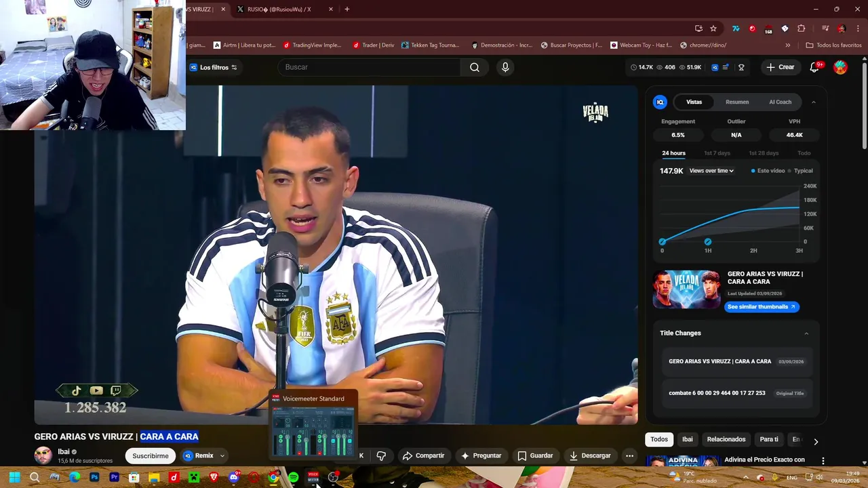Toggle Los filtros filter button
Viewport: 868px width, 488px height.
(214, 67)
